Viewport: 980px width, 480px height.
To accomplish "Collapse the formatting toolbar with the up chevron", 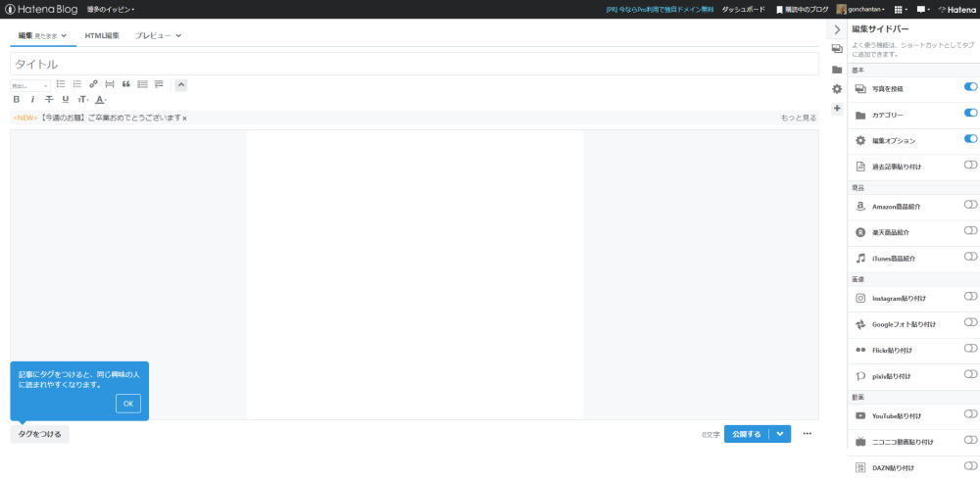I will 180,84.
